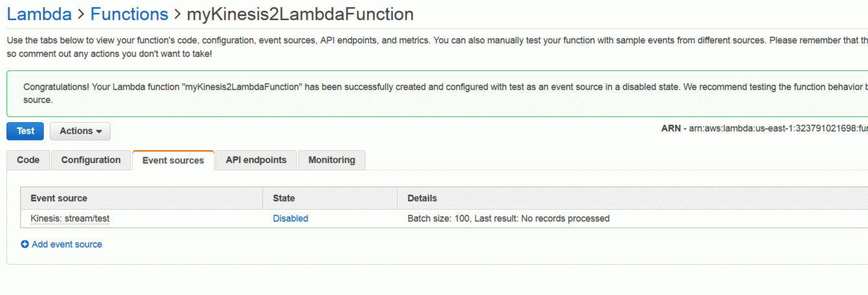Click the green Congratulations success banner
The image size is (868, 295).
(x=437, y=94)
